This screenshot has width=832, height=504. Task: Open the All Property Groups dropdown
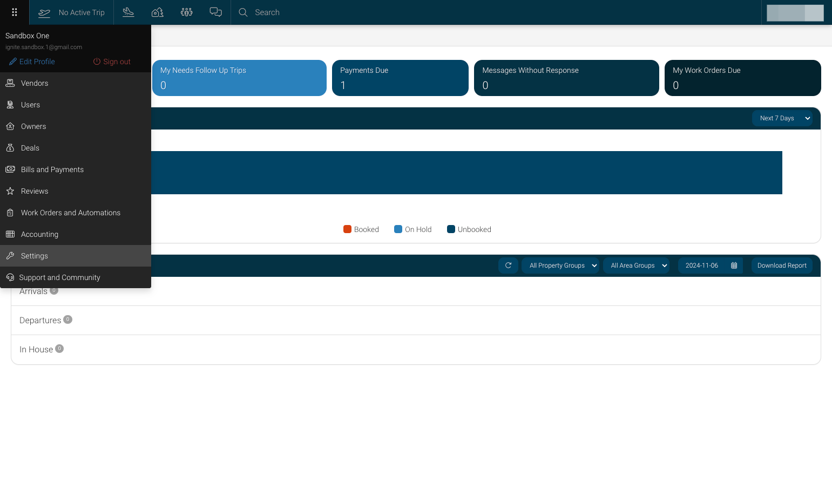click(x=560, y=265)
